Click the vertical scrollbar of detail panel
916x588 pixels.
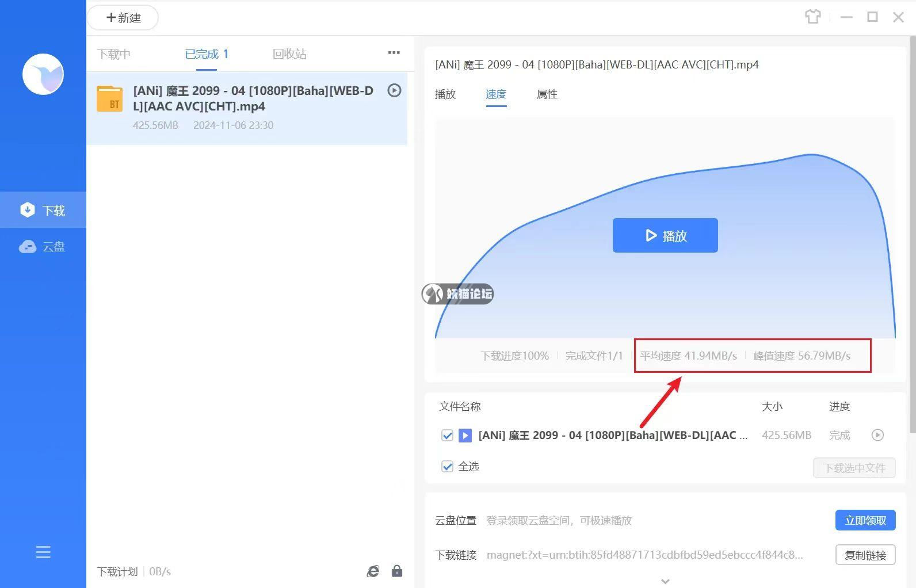[913, 235]
